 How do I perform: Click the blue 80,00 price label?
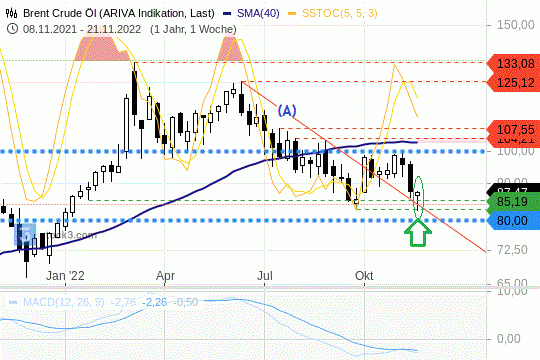[513, 220]
